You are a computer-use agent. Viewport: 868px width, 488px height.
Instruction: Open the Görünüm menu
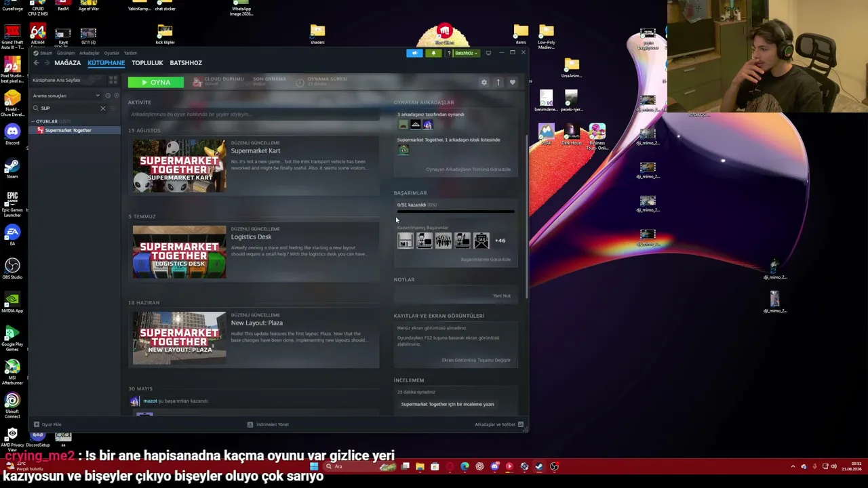[66, 53]
